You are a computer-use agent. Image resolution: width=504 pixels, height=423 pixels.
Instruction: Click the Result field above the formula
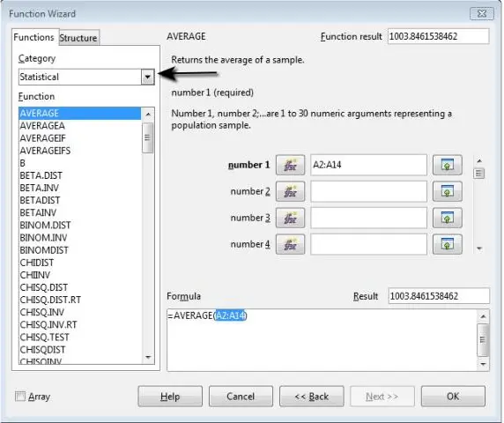tap(439, 296)
